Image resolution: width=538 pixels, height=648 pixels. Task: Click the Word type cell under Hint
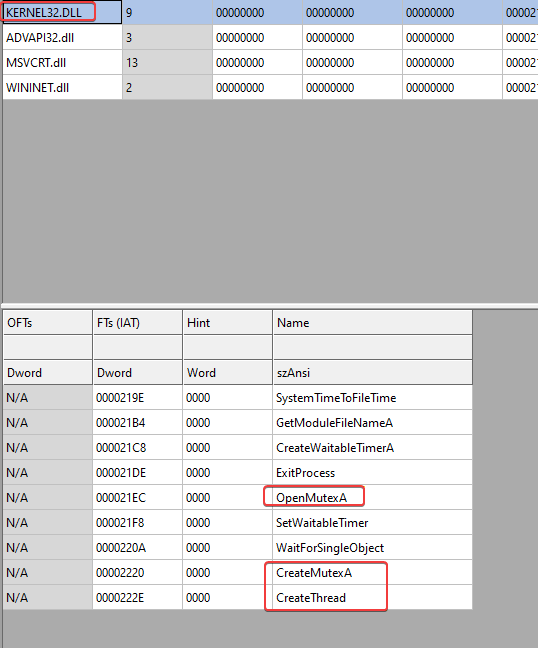(x=228, y=372)
